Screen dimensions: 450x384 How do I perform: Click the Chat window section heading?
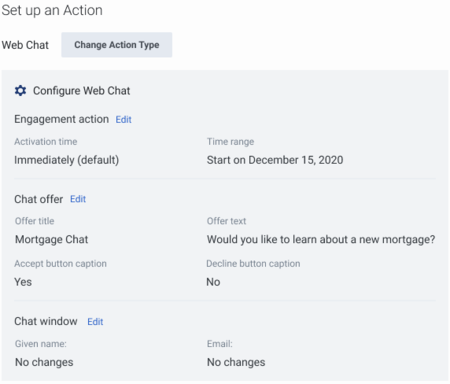[46, 321]
